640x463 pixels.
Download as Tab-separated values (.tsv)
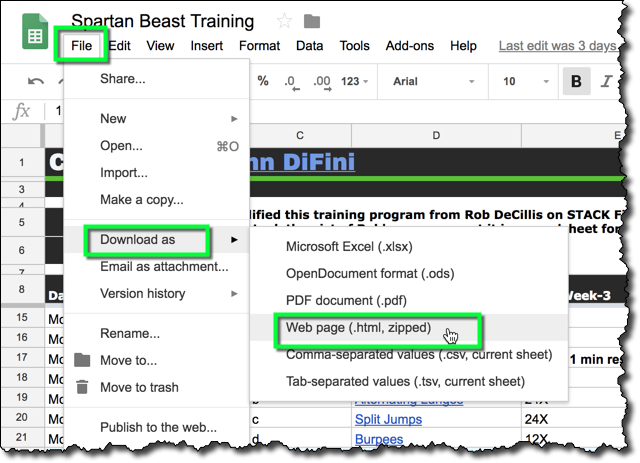[409, 381]
